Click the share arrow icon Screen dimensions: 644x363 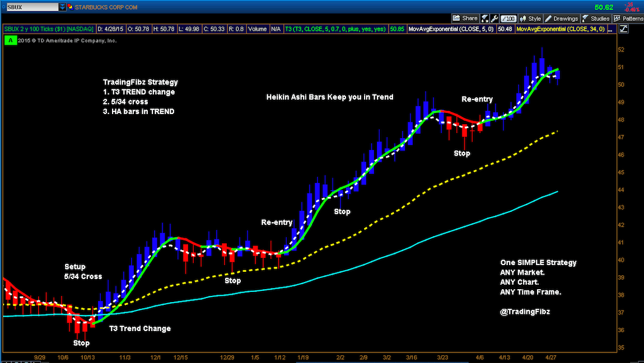coord(456,18)
